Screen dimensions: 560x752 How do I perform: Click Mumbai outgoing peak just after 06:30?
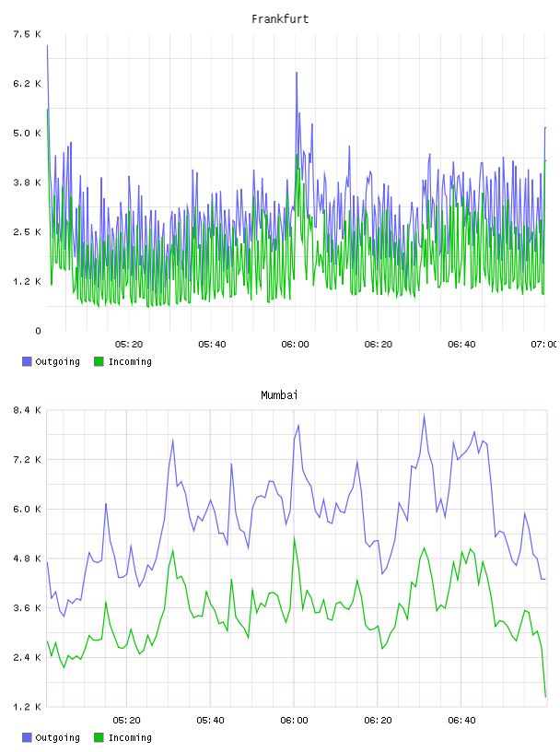pos(424,416)
